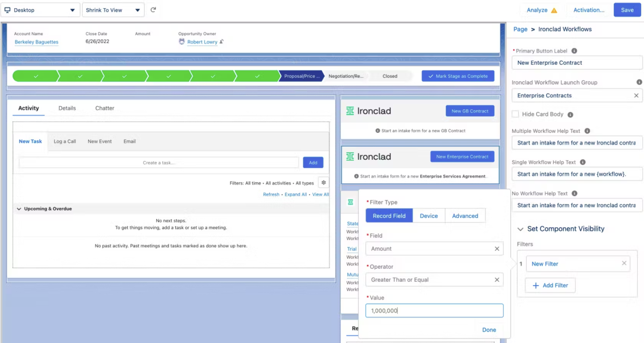Select the New Task tab
Viewport: 644px width, 343px height.
click(x=30, y=141)
